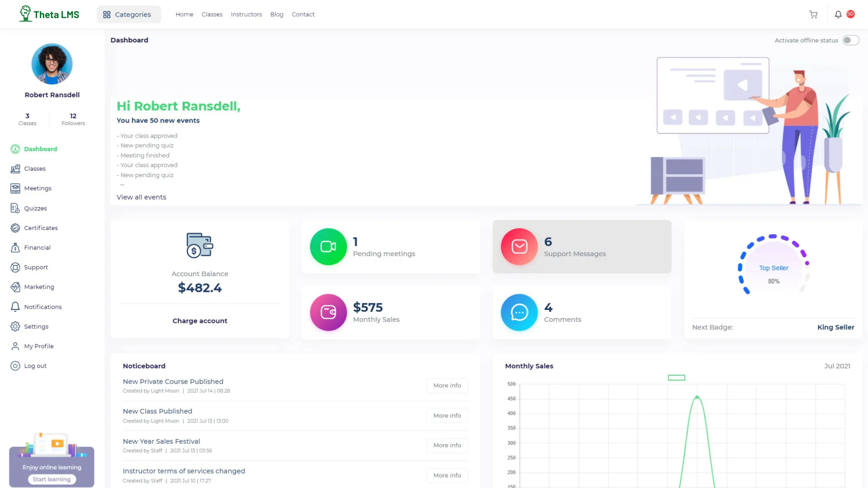Click the red Support Messages envelope icon

pos(519,247)
